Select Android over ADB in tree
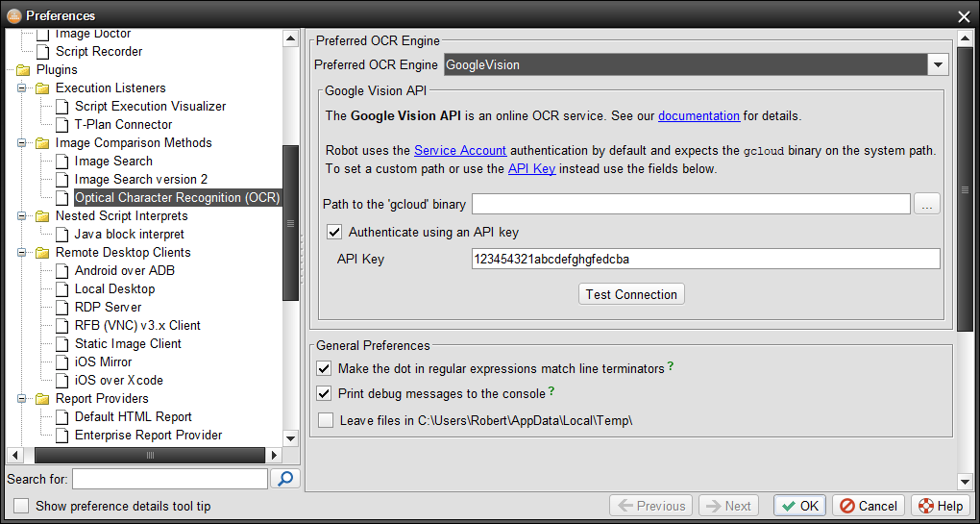 (x=124, y=271)
